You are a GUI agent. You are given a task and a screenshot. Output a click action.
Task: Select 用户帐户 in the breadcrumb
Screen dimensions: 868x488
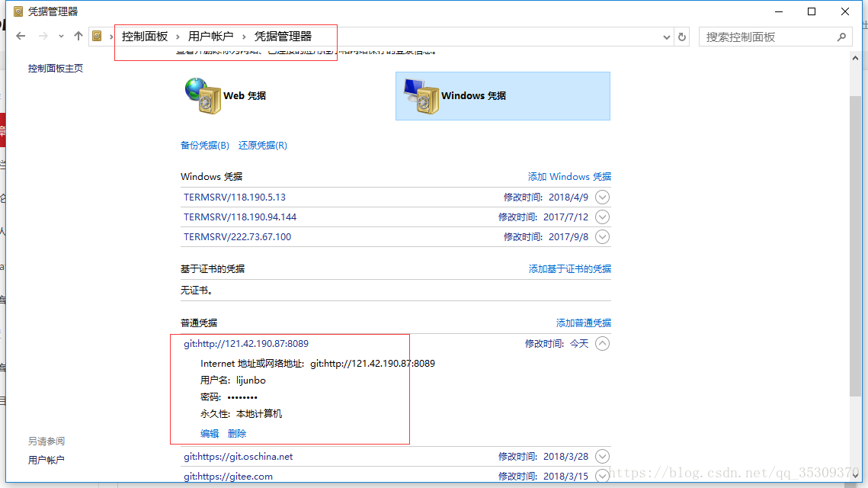pyautogui.click(x=210, y=37)
